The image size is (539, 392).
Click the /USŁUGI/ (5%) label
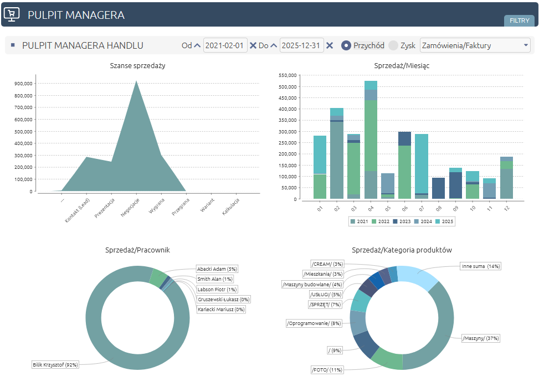(326, 295)
